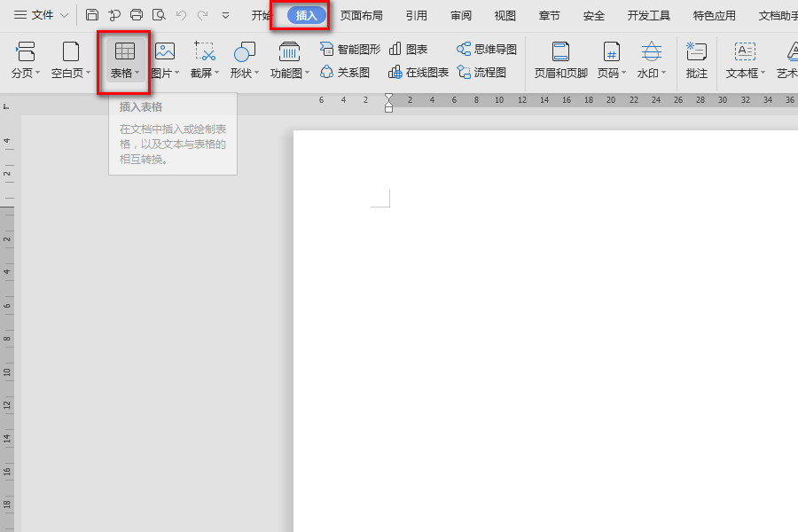The image size is (798, 532).
Task: Open 页眉和页脚 header and footer
Action: (x=561, y=60)
